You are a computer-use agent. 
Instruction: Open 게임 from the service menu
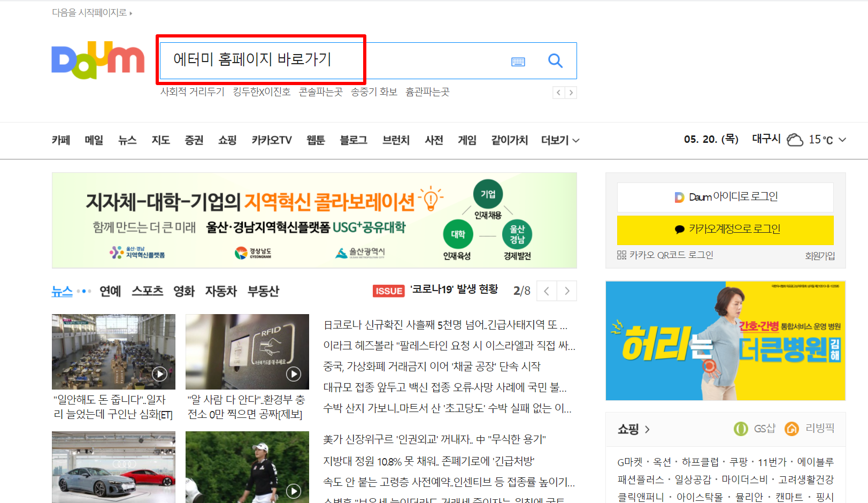point(467,140)
